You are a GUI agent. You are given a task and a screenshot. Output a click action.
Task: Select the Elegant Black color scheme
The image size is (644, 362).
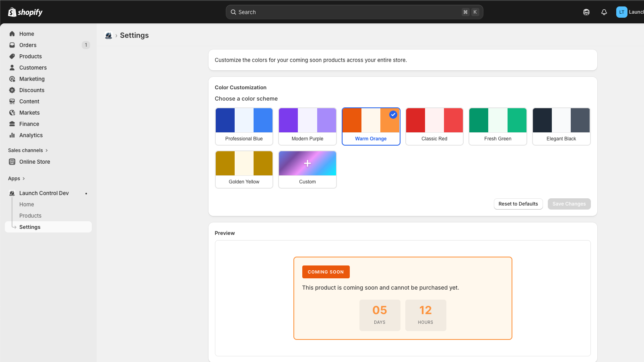[561, 126]
